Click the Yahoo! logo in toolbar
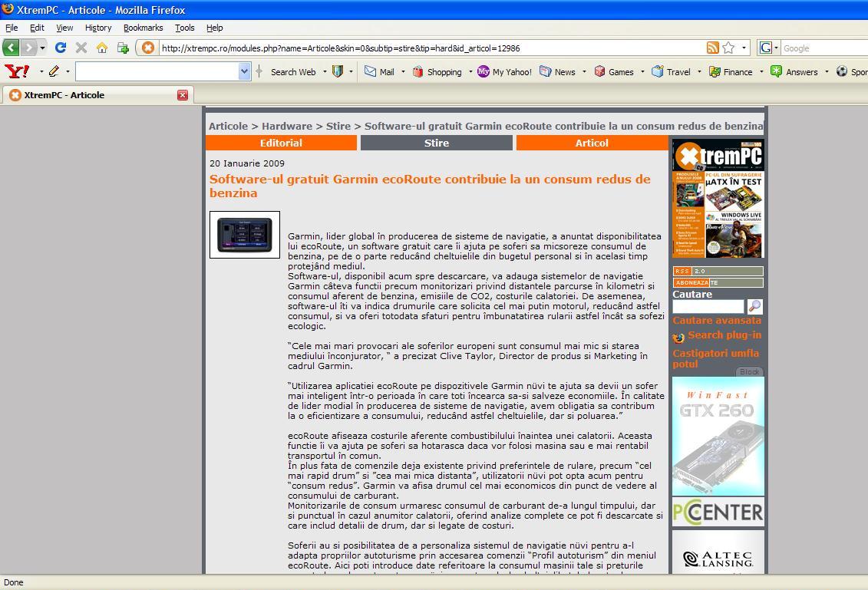The width and height of the screenshot is (868, 590). pyautogui.click(x=17, y=71)
